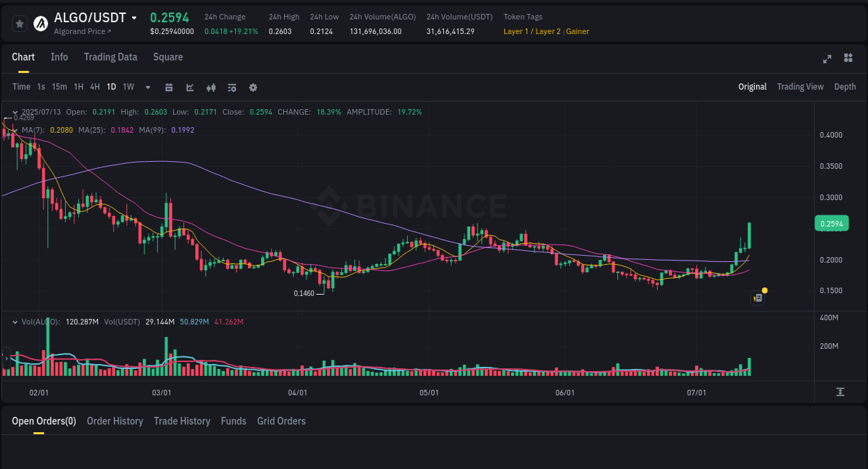Screen dimensions: 868x469
Task: Click the current price label 0.2594
Action: (x=831, y=223)
